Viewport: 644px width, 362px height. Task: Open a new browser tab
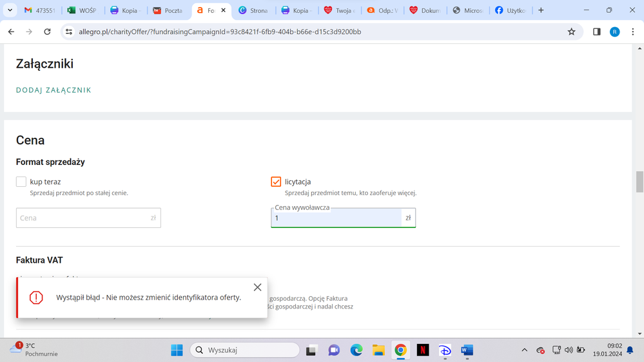click(x=541, y=10)
